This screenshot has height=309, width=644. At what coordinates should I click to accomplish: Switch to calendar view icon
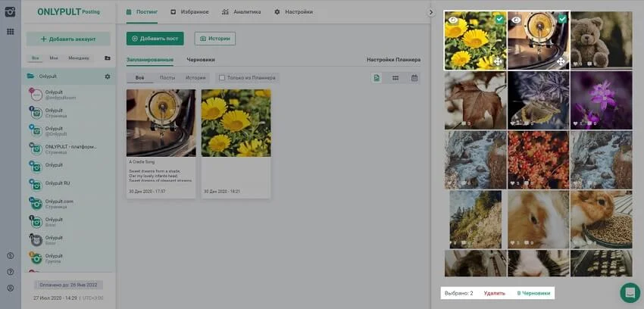(x=414, y=78)
